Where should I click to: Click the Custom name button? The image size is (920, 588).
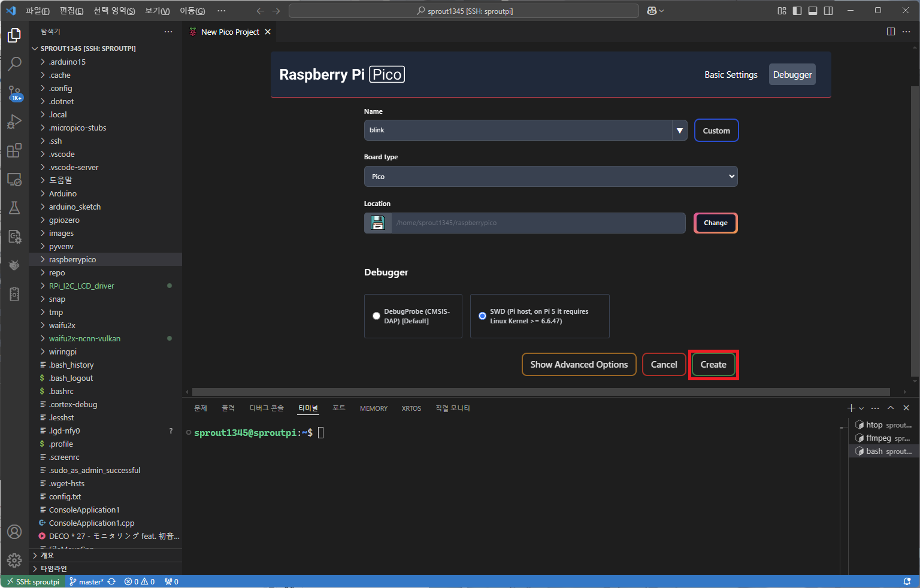click(x=716, y=131)
